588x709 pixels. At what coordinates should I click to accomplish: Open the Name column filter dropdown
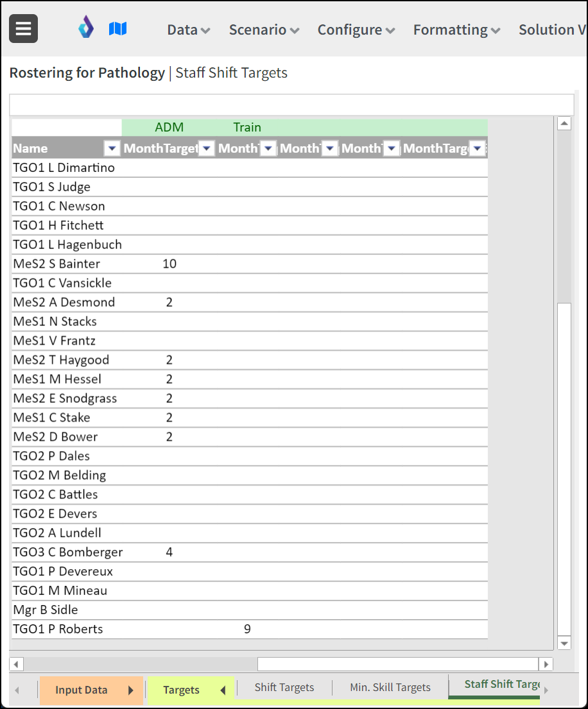click(x=112, y=148)
